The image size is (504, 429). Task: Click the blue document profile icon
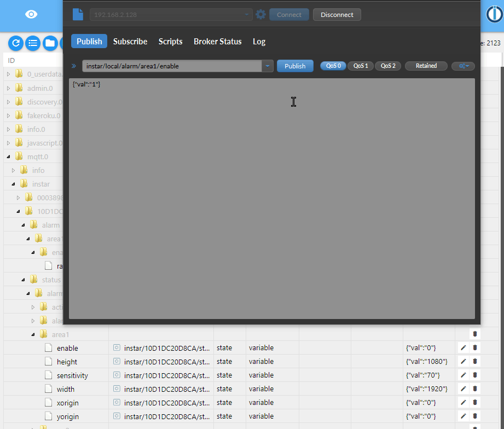78,14
